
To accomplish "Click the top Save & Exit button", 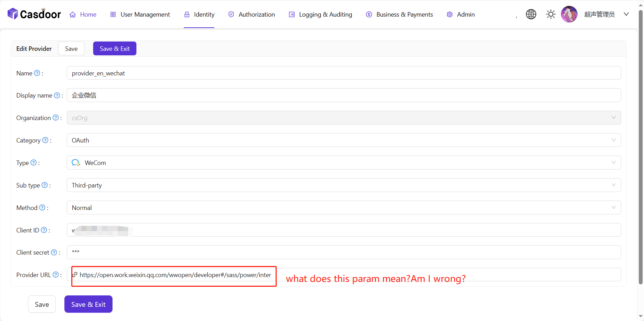I will [x=115, y=48].
